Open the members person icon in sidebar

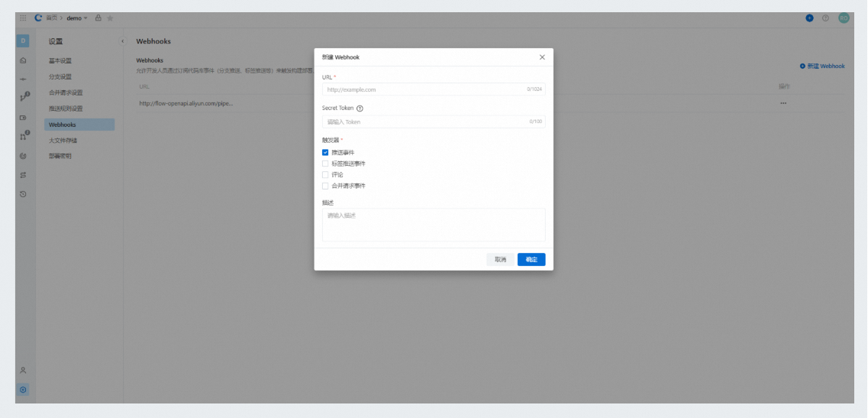(23, 371)
